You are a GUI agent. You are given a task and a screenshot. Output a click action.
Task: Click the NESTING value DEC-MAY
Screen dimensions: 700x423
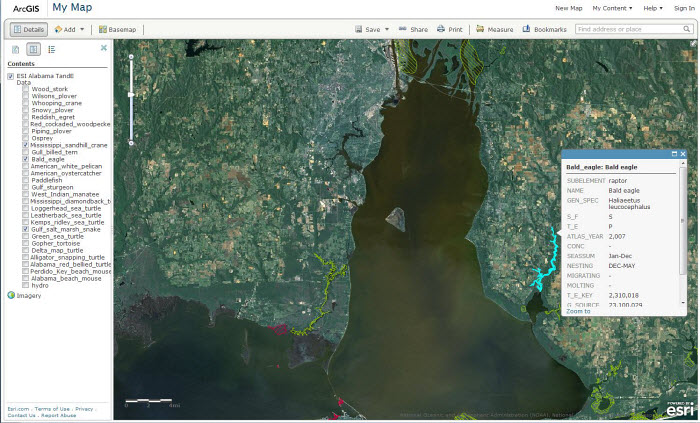(x=622, y=266)
